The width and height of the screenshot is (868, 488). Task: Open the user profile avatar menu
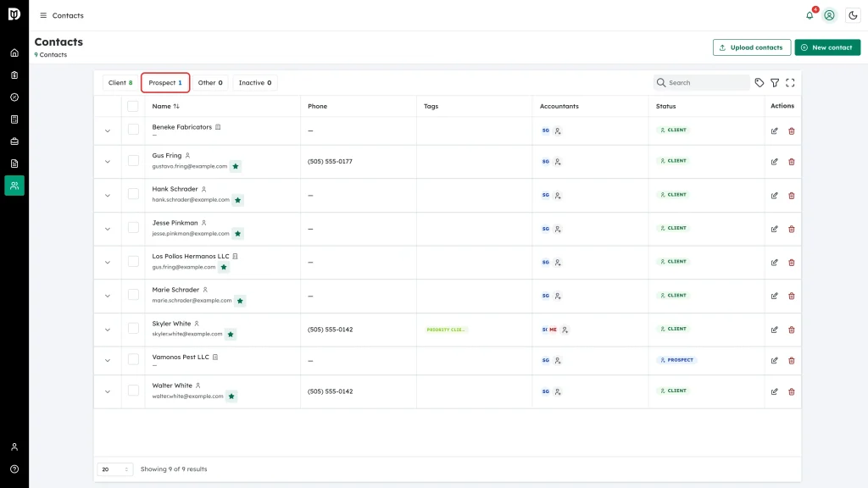829,15
